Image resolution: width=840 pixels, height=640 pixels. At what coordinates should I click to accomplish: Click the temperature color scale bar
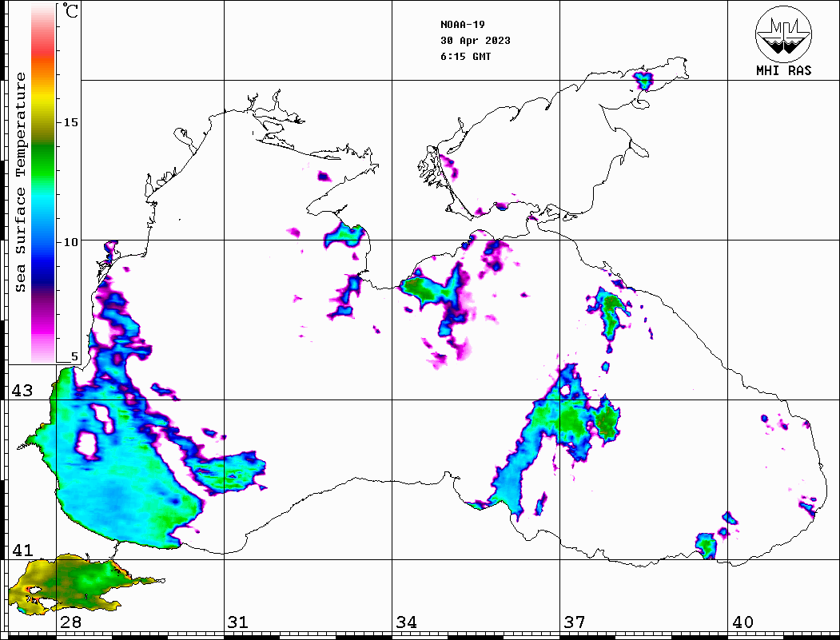pyautogui.click(x=43, y=183)
